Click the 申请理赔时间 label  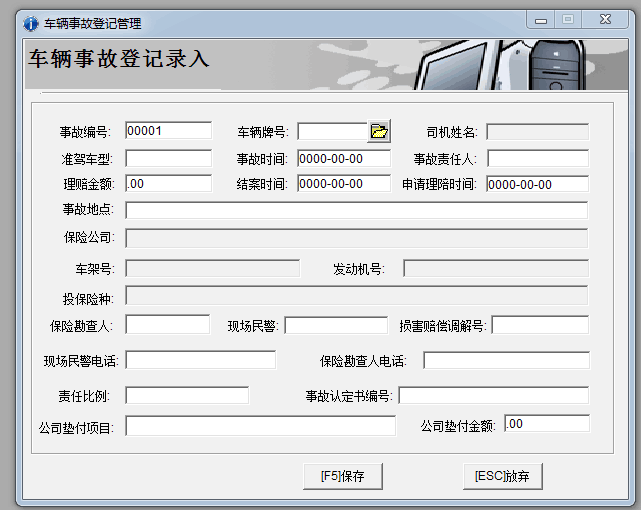pyautogui.click(x=439, y=184)
